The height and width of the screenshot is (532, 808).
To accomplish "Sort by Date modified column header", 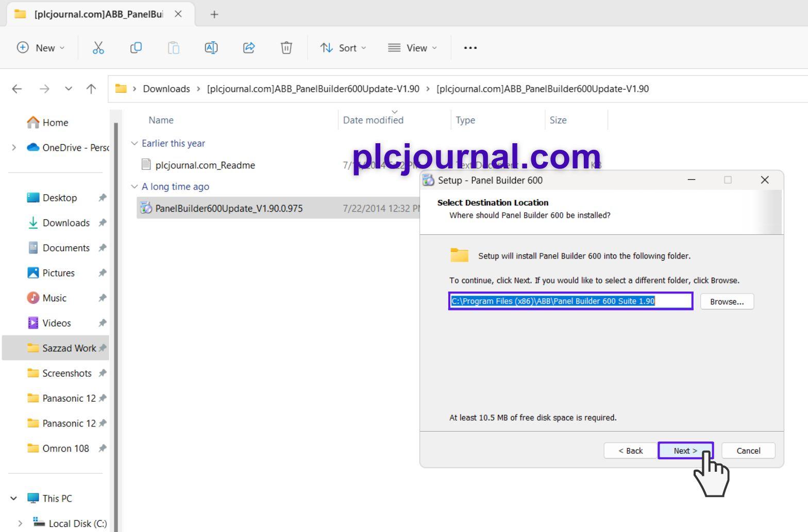I will pyautogui.click(x=373, y=120).
